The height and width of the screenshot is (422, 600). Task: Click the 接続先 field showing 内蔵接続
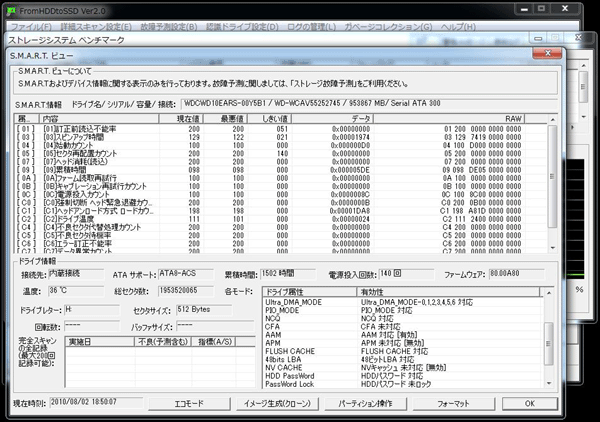tap(76, 274)
